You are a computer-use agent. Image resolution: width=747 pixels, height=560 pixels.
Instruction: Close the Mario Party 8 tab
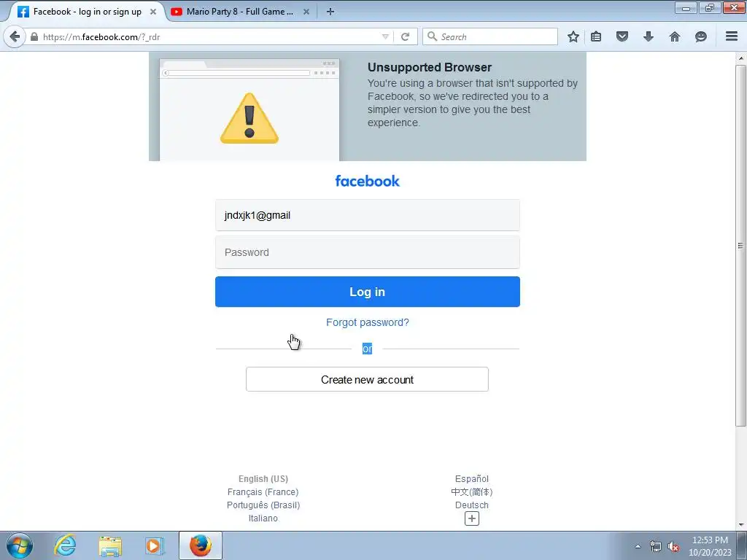306,12
